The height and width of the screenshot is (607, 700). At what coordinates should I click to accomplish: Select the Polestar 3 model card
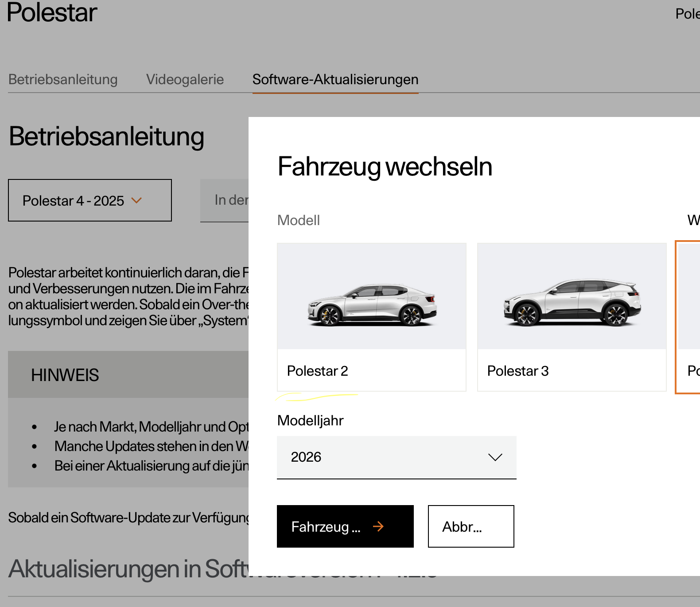(x=572, y=317)
